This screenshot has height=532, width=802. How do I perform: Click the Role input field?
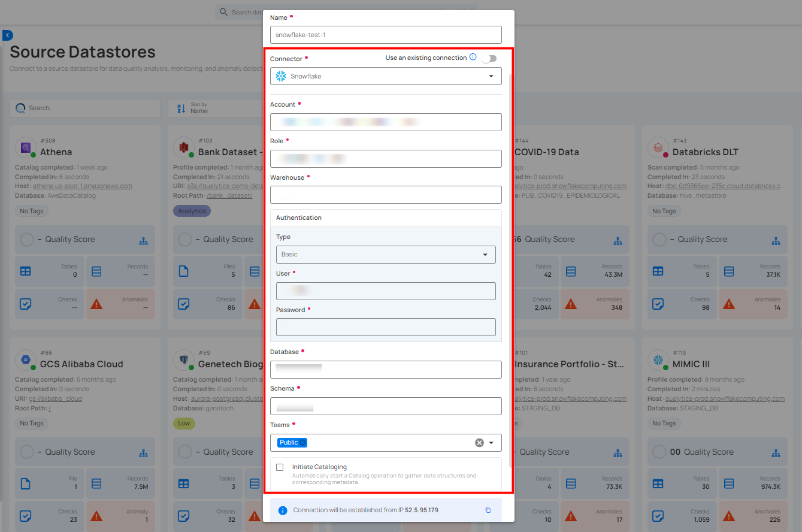click(386, 159)
